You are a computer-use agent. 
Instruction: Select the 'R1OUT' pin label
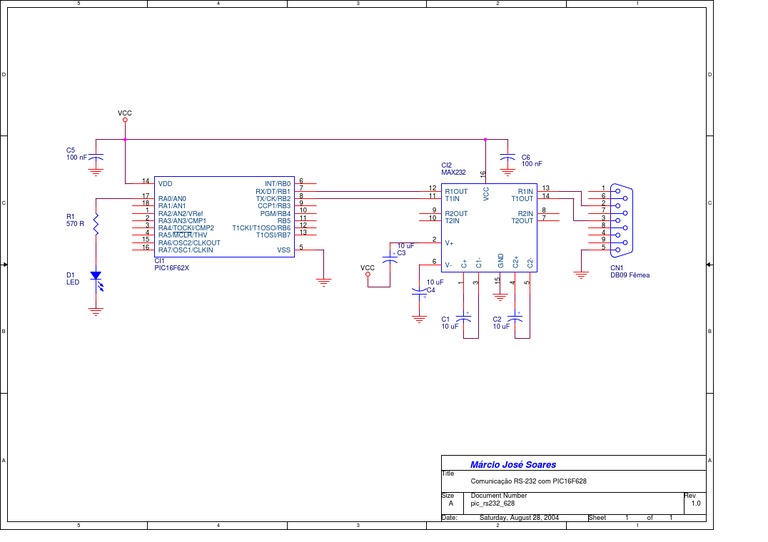click(456, 191)
